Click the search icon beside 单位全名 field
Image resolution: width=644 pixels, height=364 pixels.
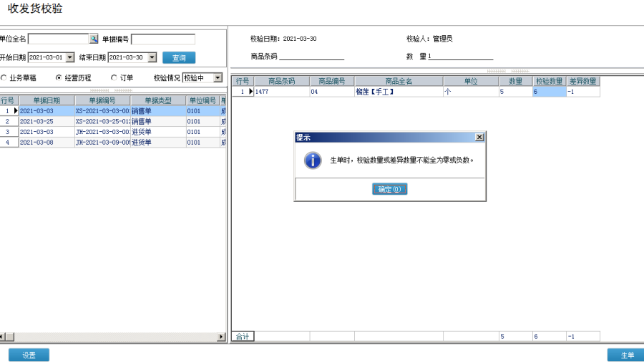93,39
